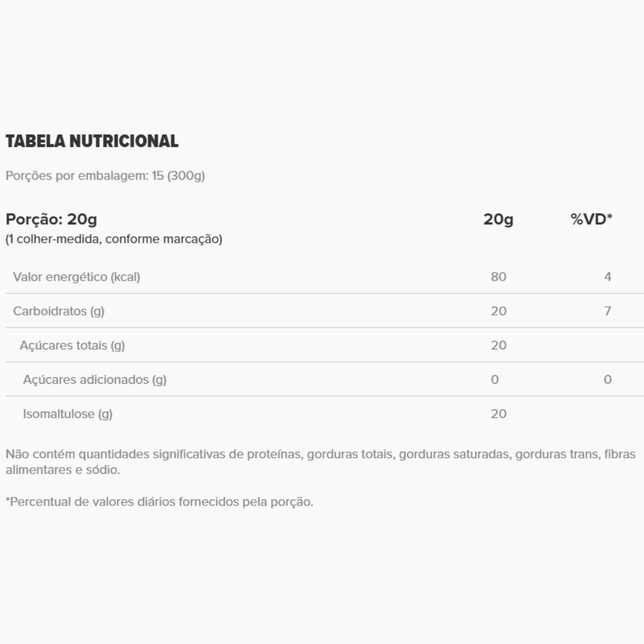Click the Isomaltulose amount of 20
Screen dimensions: 644x644
498,414
